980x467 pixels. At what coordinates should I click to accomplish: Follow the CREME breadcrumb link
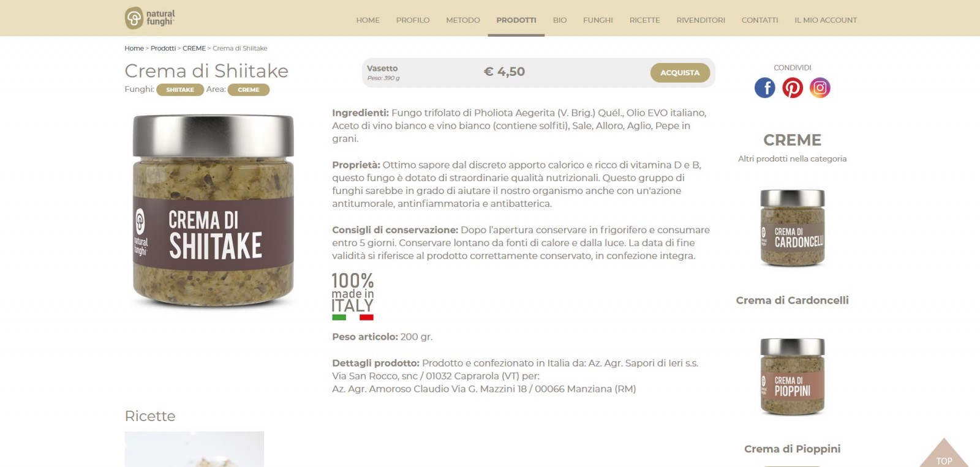(194, 48)
